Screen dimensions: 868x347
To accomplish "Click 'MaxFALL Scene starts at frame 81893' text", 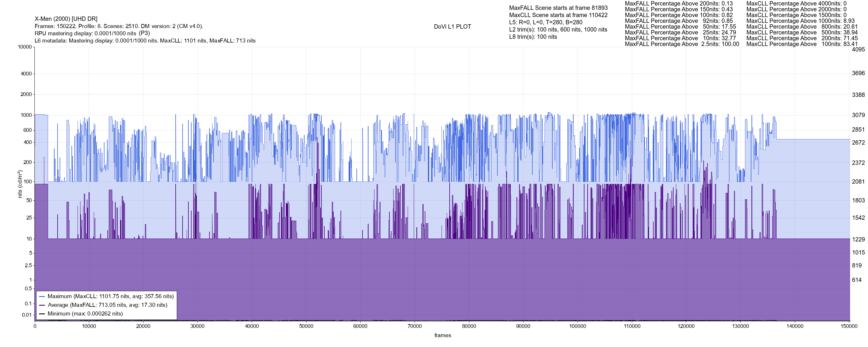I will pos(558,8).
